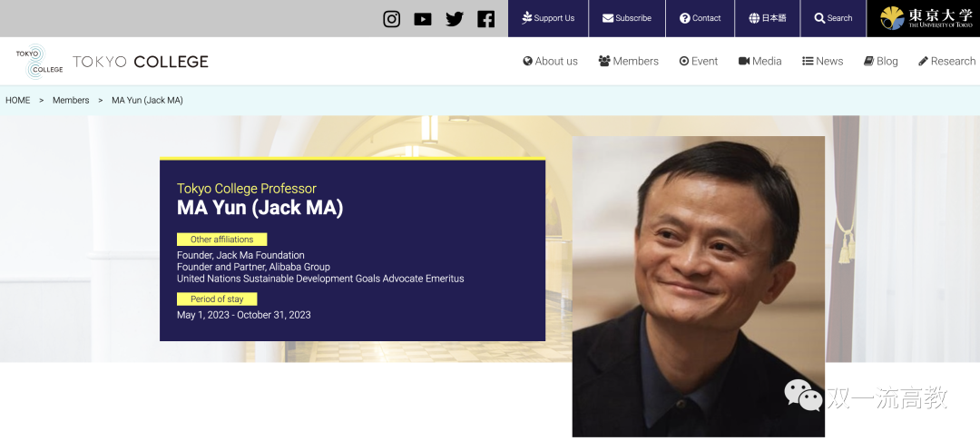Screen dimensions: 980x441
Task: Open the Members menu
Action: (628, 61)
